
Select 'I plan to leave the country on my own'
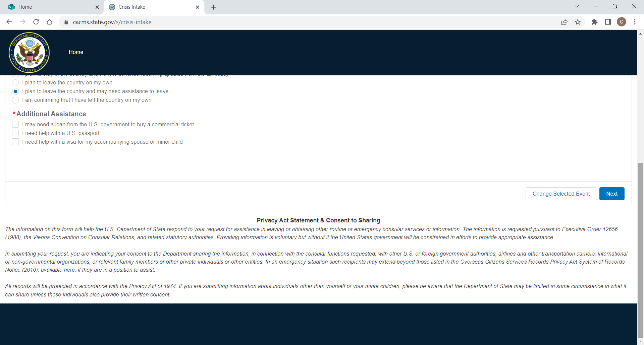tap(15, 83)
